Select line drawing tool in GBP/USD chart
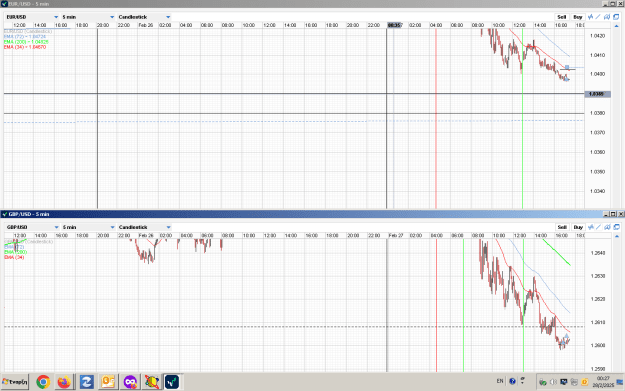 point(598,227)
